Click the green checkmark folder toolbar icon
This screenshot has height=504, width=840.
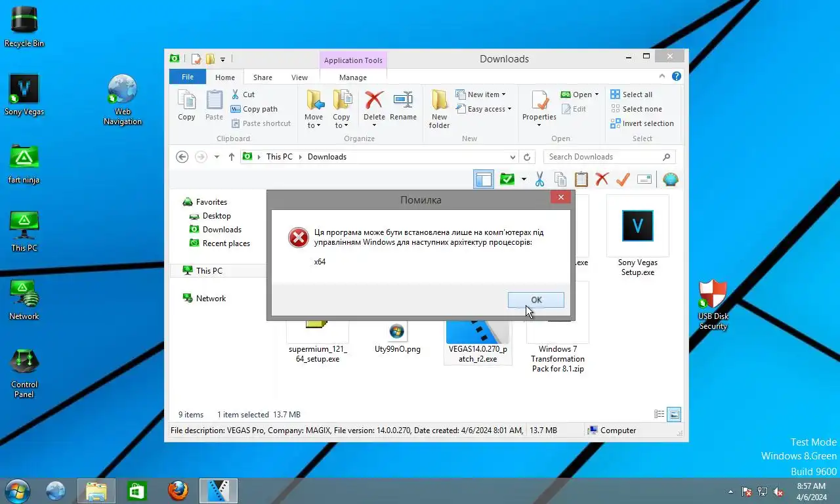click(x=507, y=179)
